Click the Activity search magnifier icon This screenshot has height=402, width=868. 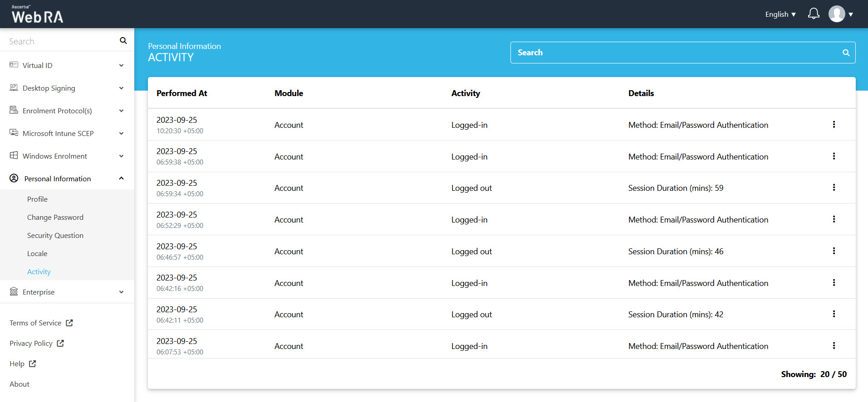(846, 53)
